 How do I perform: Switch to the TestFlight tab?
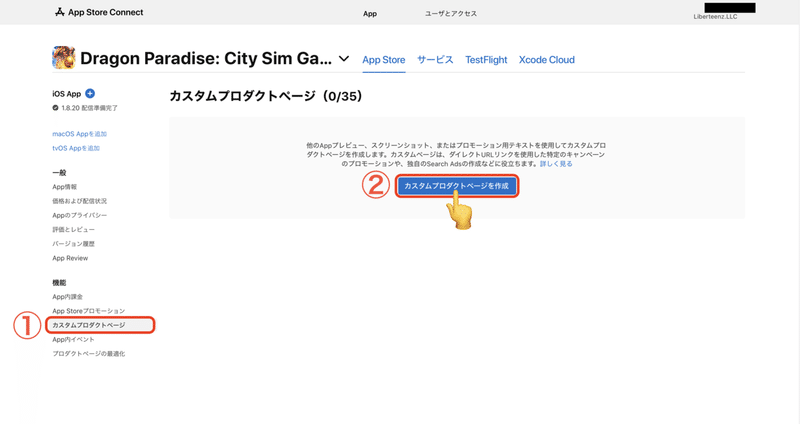coord(486,60)
